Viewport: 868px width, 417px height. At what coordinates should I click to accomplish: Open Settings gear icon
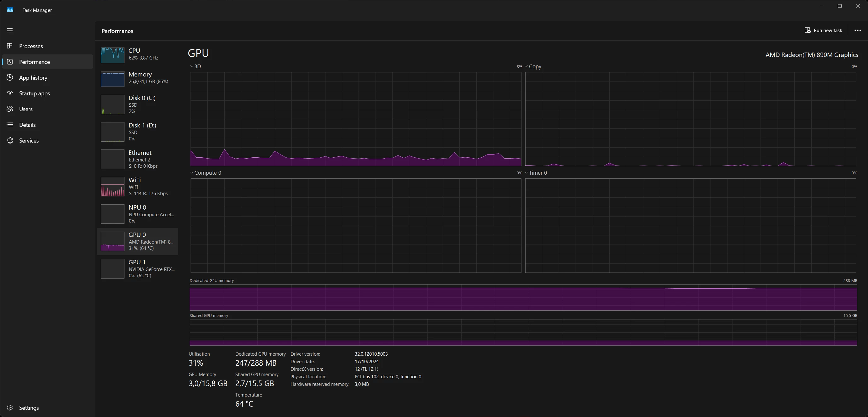10,408
